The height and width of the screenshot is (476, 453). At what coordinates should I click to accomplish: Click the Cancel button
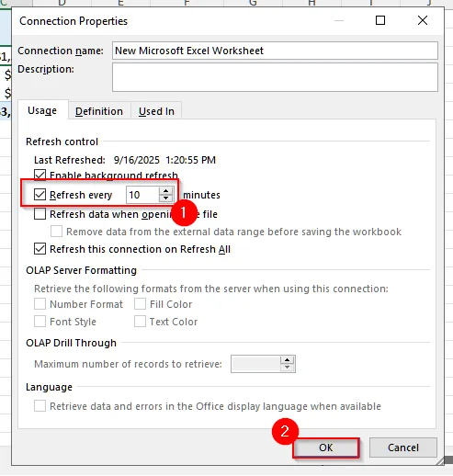(403, 448)
